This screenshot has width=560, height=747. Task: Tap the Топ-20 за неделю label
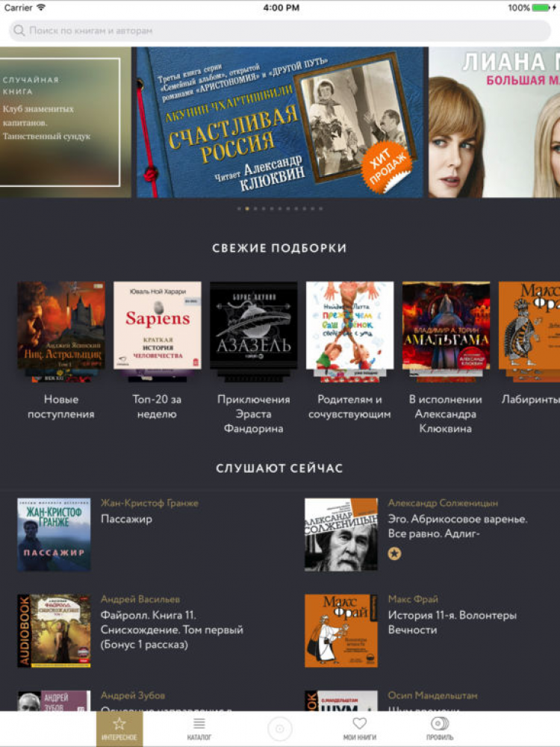(157, 407)
